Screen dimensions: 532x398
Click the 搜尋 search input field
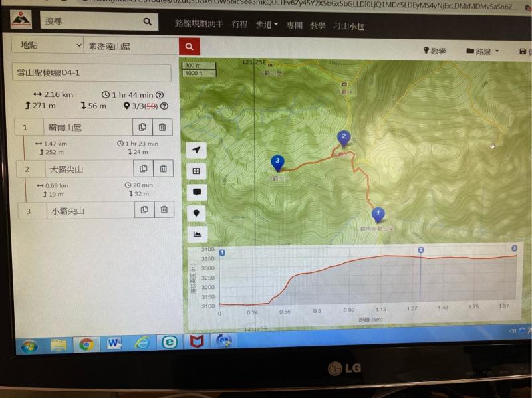(92, 22)
